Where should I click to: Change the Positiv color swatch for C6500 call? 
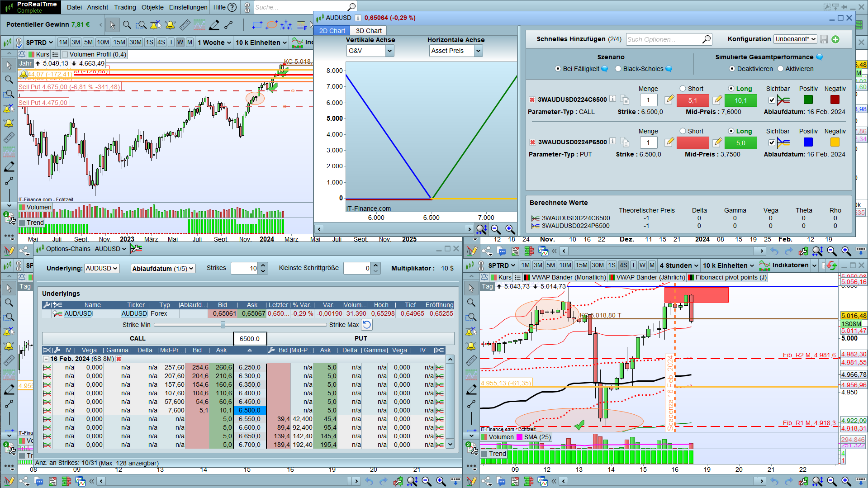coord(808,100)
